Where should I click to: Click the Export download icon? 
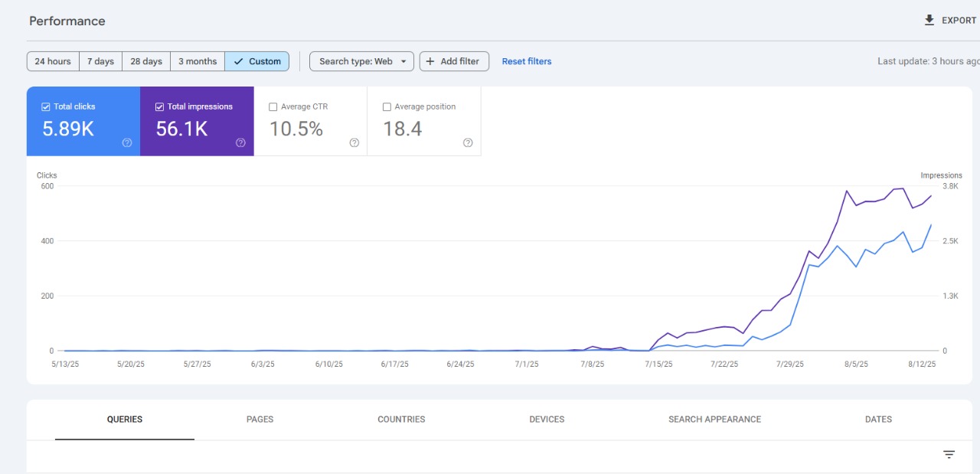click(929, 21)
